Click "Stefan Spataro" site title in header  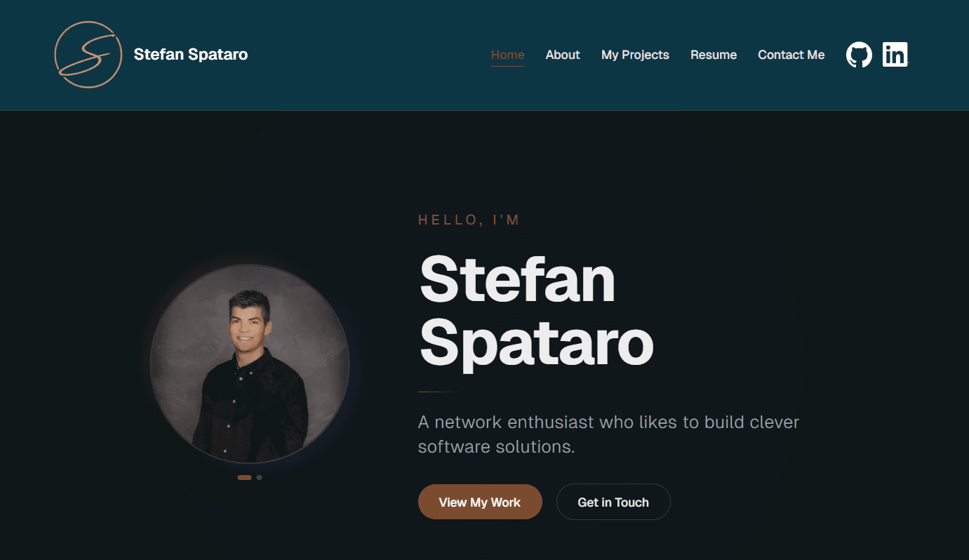coord(189,54)
